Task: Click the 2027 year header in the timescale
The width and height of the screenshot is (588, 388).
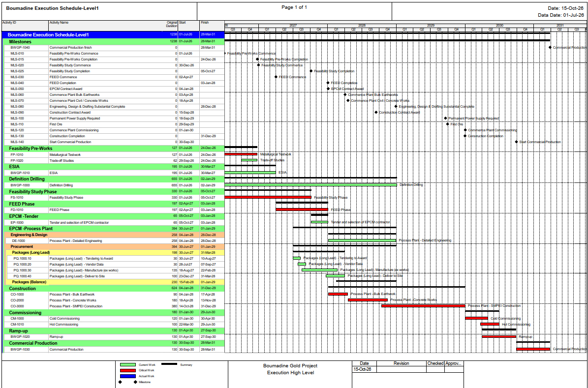Action: click(x=293, y=26)
